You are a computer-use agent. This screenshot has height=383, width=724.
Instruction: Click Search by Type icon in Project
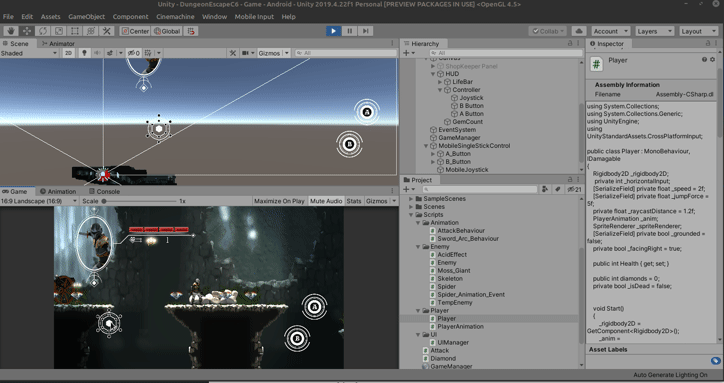(545, 189)
